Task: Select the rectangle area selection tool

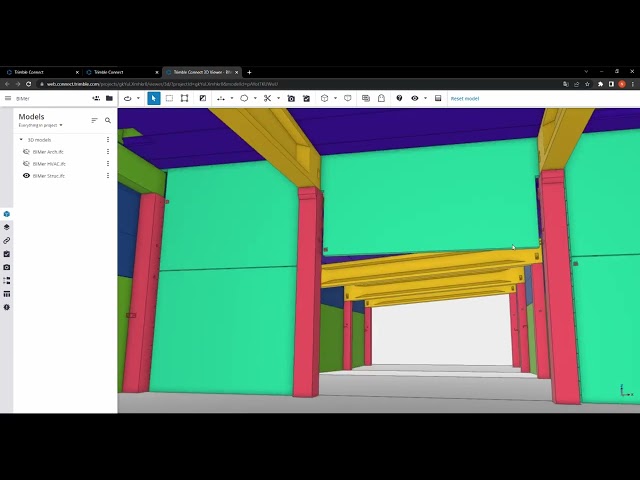Action: point(169,98)
